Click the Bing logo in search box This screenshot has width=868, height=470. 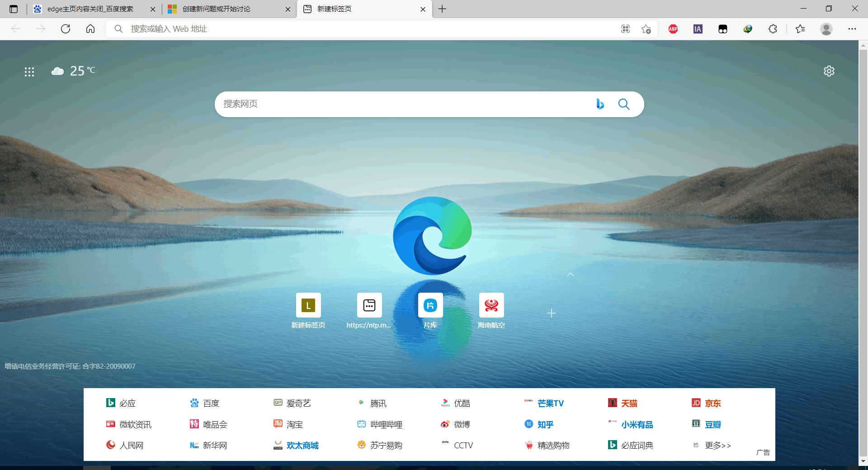600,104
